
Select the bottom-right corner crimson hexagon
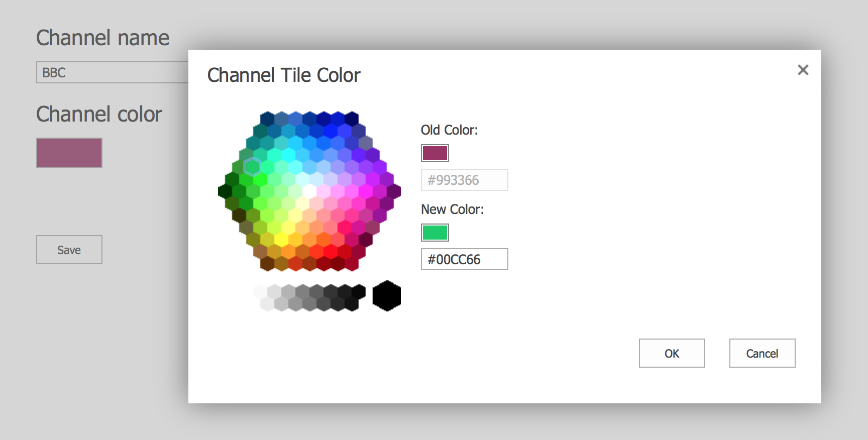(x=352, y=264)
